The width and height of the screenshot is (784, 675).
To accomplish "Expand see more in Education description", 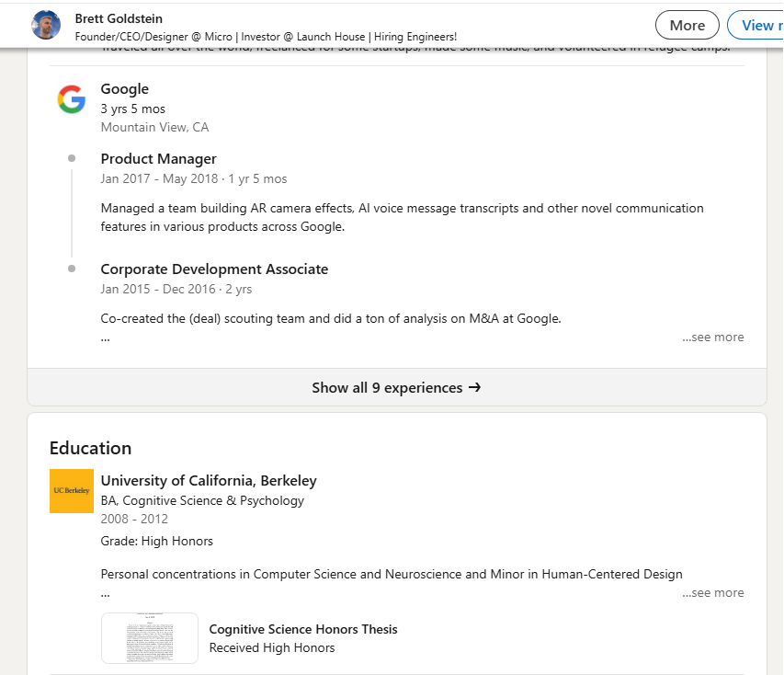I will pyautogui.click(x=713, y=593).
